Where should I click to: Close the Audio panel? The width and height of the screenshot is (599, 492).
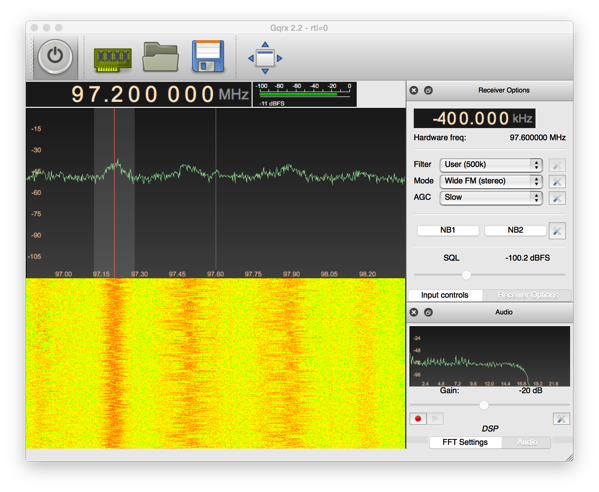coord(414,312)
